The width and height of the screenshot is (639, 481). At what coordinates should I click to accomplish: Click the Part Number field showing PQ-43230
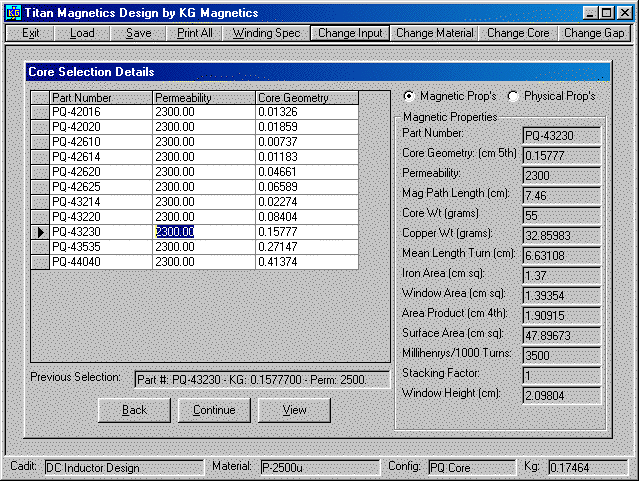click(x=562, y=136)
